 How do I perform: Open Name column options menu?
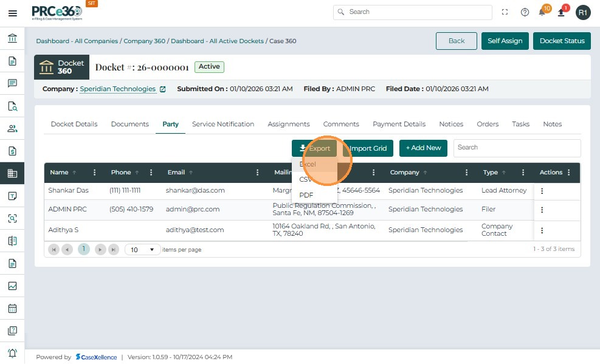pyautogui.click(x=94, y=173)
